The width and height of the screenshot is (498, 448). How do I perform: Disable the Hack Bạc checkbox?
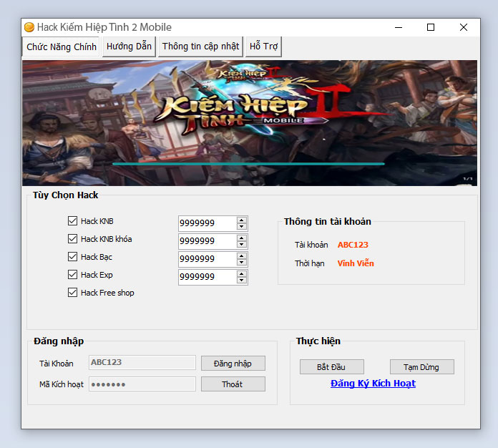click(72, 256)
